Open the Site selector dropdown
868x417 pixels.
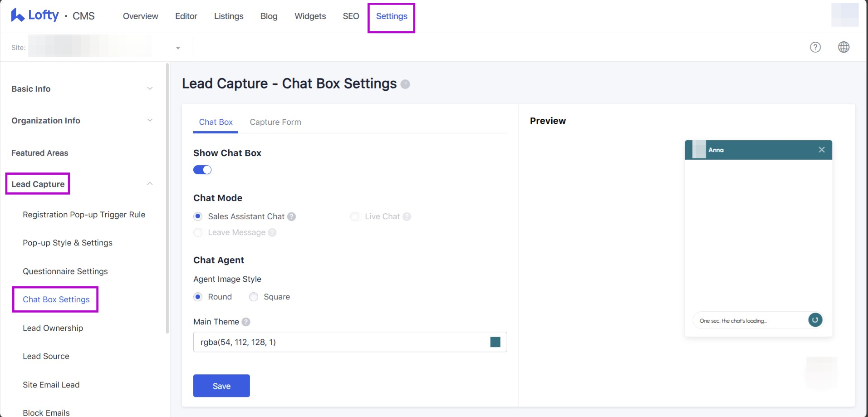(178, 48)
